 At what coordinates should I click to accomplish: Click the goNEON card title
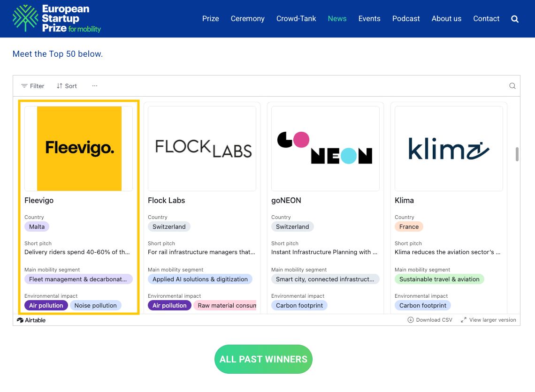click(x=286, y=200)
